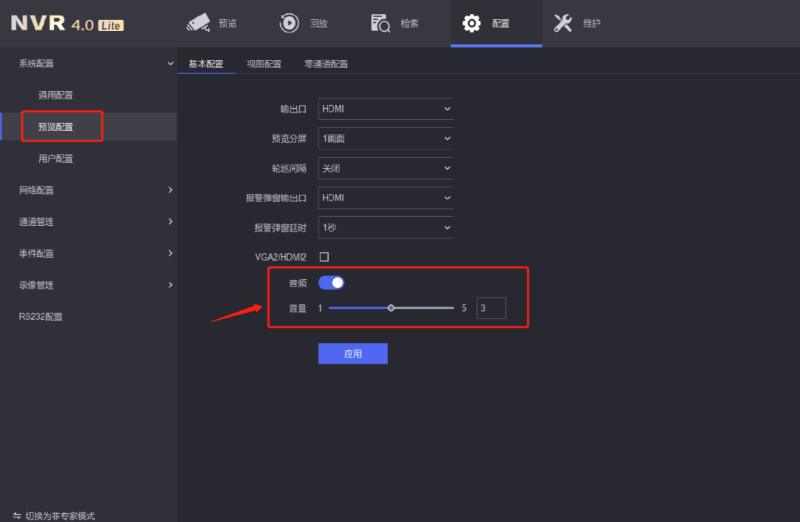Open the 输出口 HDMI dropdown
The width and height of the screenshot is (800, 522).
pos(386,109)
